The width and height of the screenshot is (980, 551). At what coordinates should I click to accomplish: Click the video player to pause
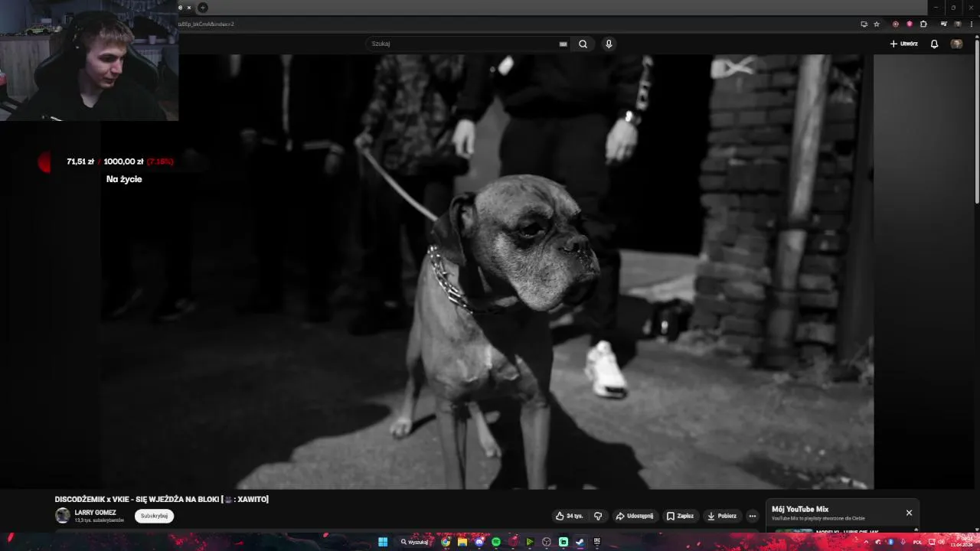pos(486,272)
